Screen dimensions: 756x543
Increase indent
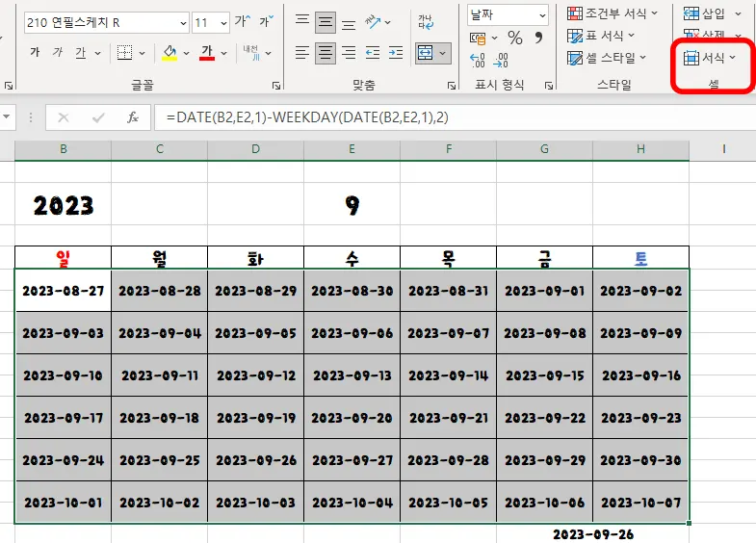tap(396, 53)
